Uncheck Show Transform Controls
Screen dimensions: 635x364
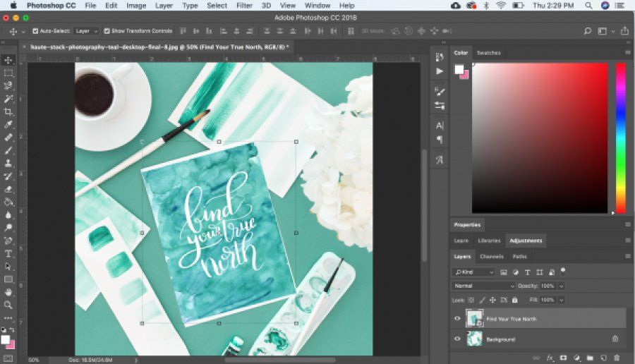click(107, 31)
